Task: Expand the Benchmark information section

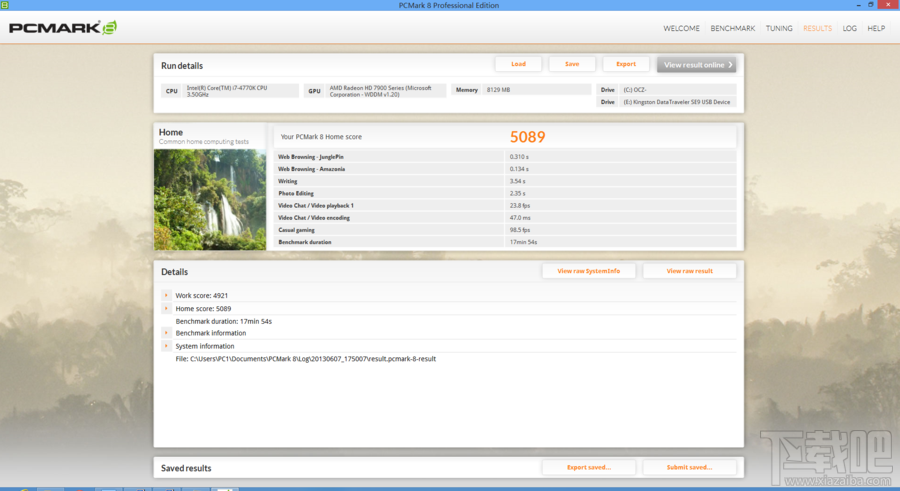Action: [166, 333]
